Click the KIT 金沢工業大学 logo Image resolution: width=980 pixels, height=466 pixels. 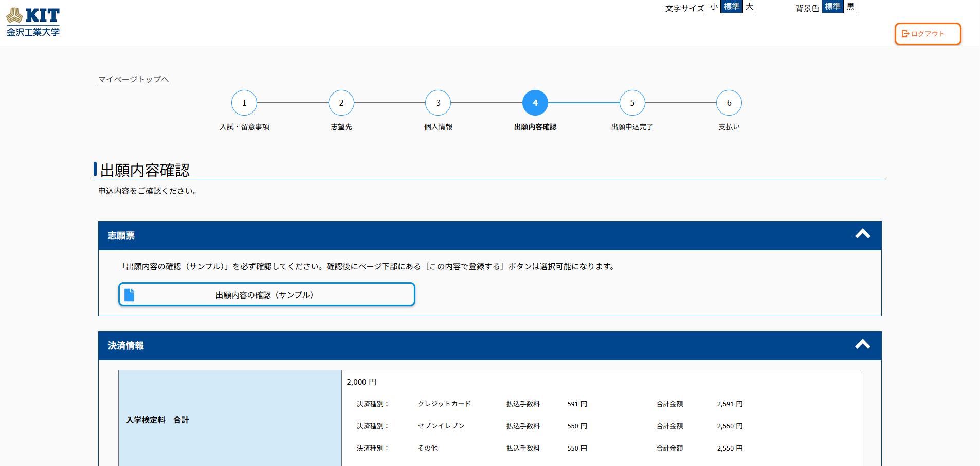point(33,22)
